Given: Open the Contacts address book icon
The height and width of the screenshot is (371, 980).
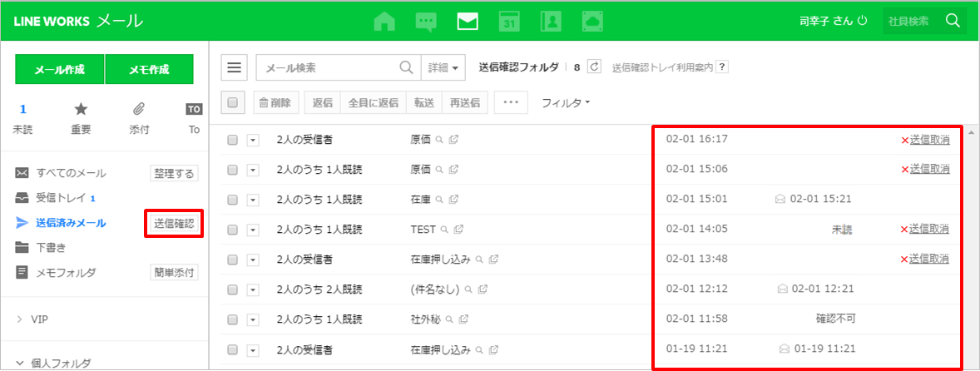Looking at the screenshot, I should tap(551, 21).
